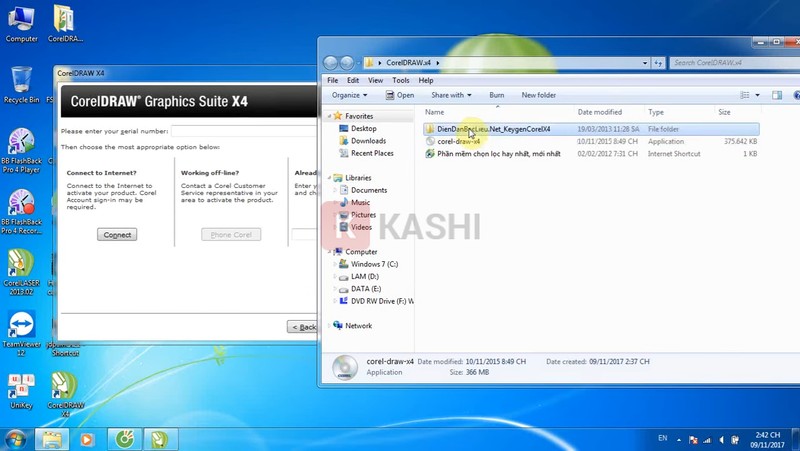Open the CorelDRA... folder on the desktop
Image resolution: width=800 pixels, height=451 pixels.
pyautogui.click(x=65, y=24)
